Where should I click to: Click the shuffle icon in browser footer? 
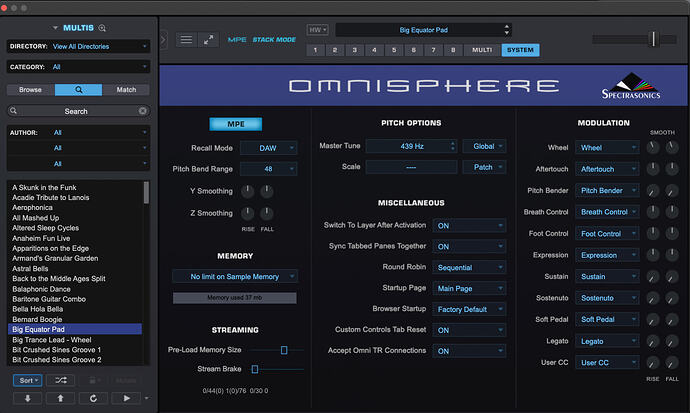click(x=61, y=380)
